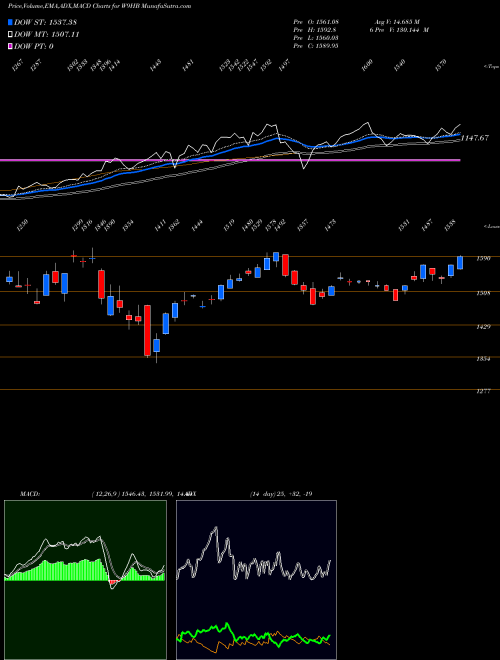Click the 1690 value in the tops row
Image resolution: width=500 pixels, height=660 pixels.
tap(367, 65)
